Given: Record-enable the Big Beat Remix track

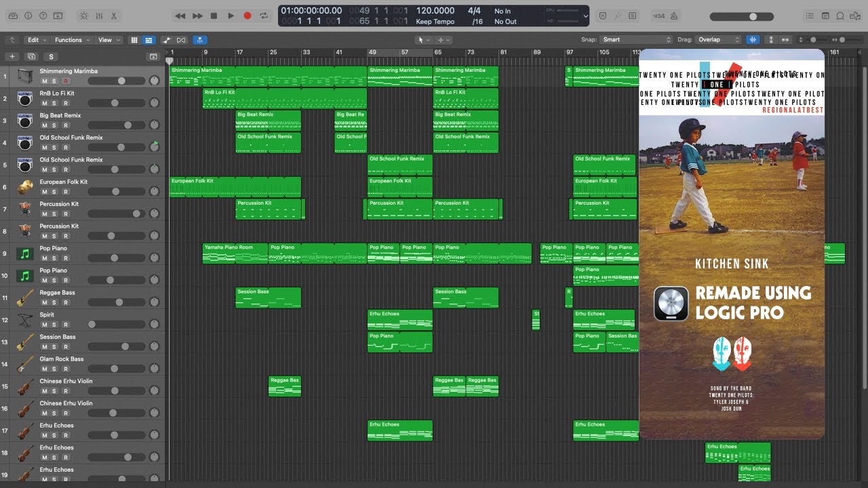Looking at the screenshot, I should pos(66,125).
